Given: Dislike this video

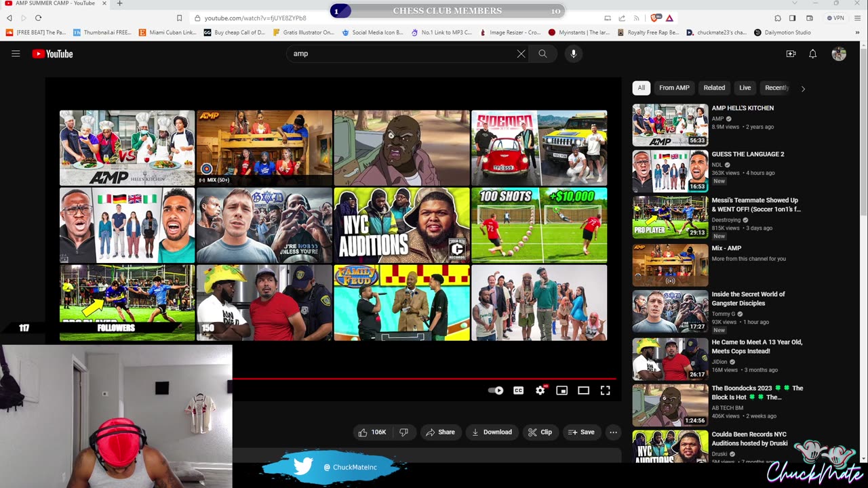Looking at the screenshot, I should click(x=403, y=432).
